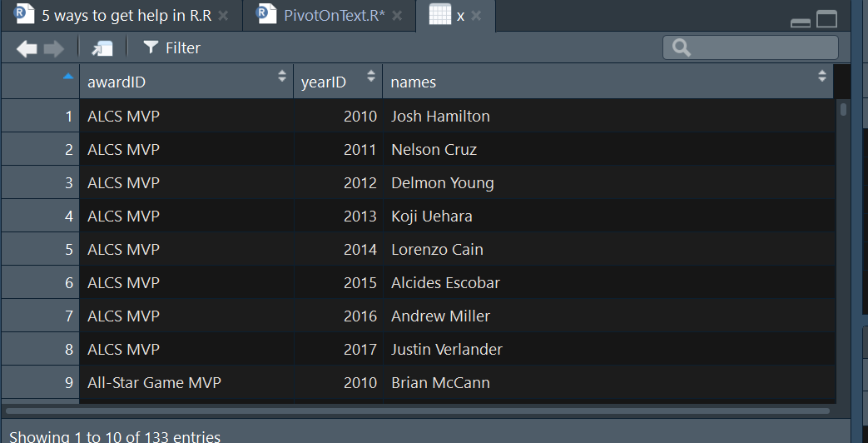868x443 pixels.
Task: Sort by the yearID column arrows
Action: tap(371, 77)
